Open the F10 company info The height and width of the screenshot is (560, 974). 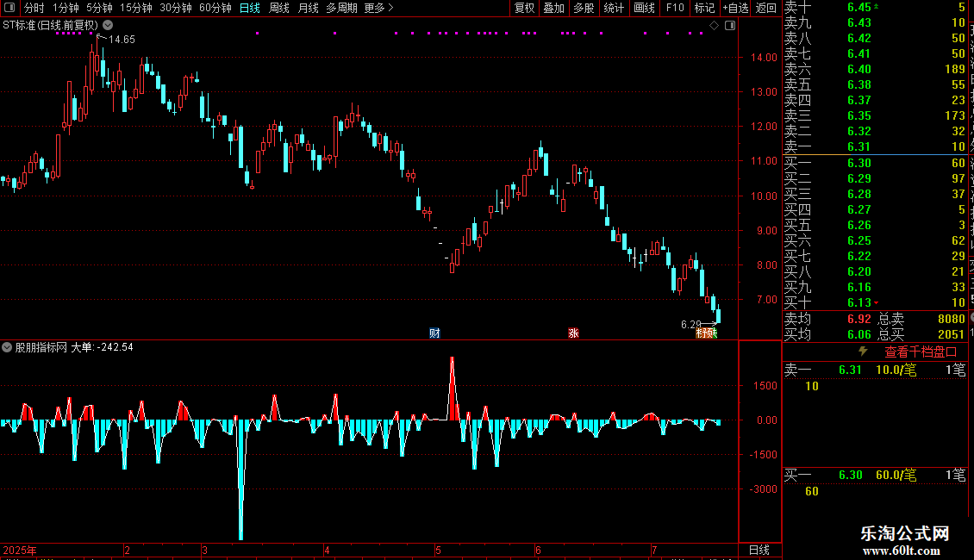(x=675, y=8)
